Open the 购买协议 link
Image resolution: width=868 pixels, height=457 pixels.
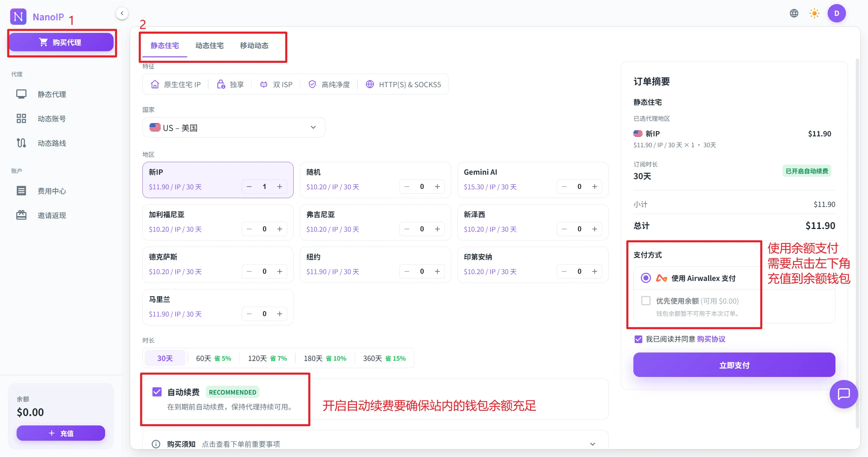pyautogui.click(x=711, y=339)
